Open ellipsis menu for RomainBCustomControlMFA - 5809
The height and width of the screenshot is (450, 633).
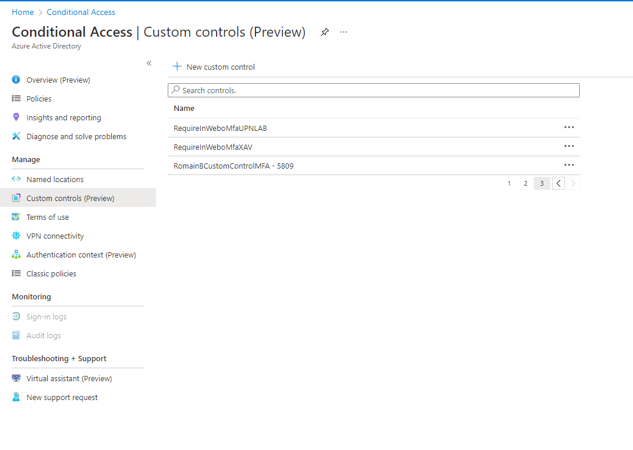[569, 166]
